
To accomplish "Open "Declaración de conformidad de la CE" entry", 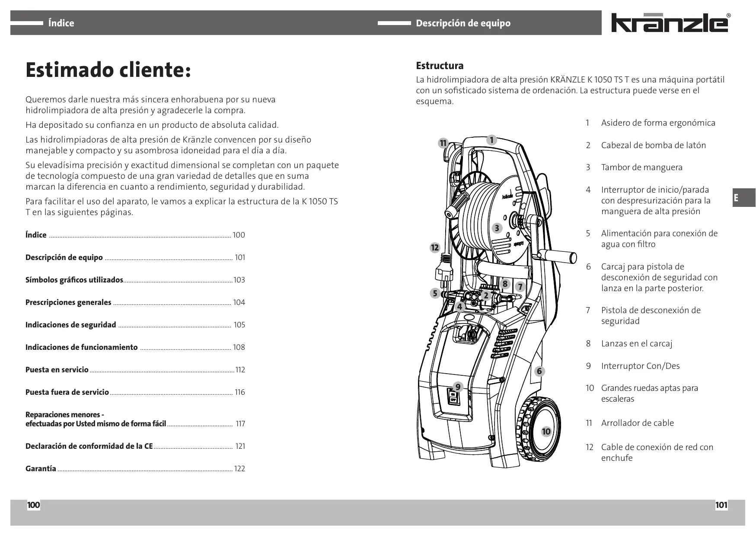I will point(89,446).
